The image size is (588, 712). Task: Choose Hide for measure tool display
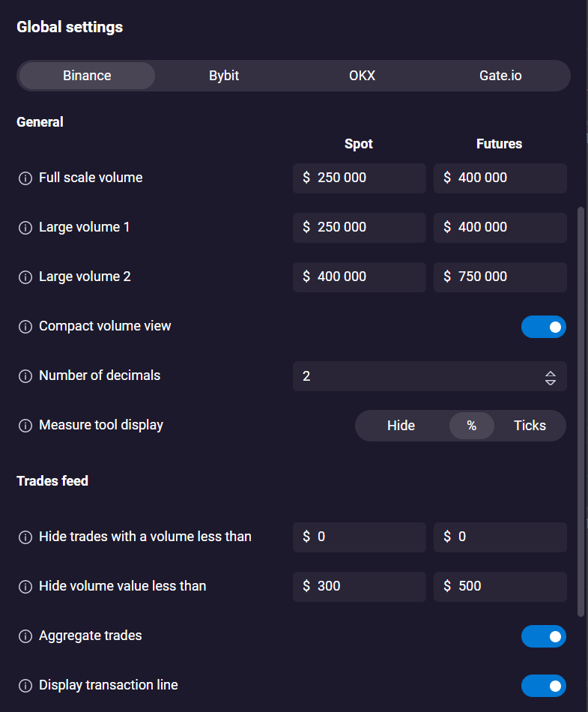tap(401, 426)
